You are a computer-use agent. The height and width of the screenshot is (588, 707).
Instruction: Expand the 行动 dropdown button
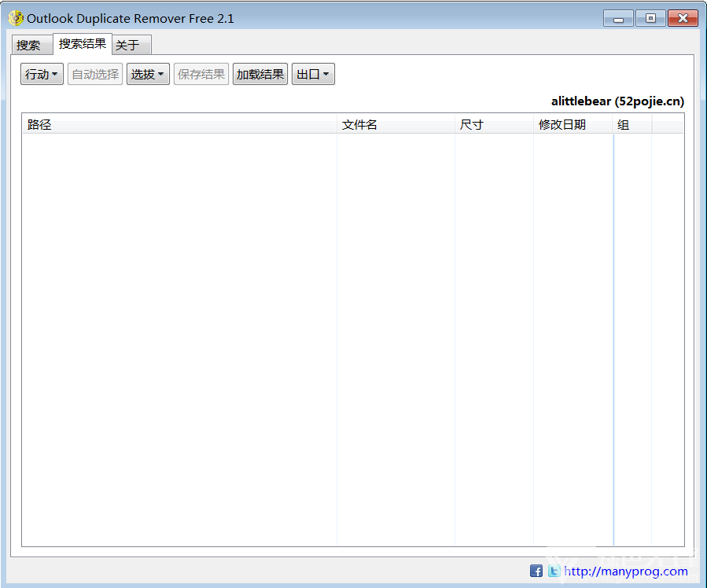[x=42, y=74]
